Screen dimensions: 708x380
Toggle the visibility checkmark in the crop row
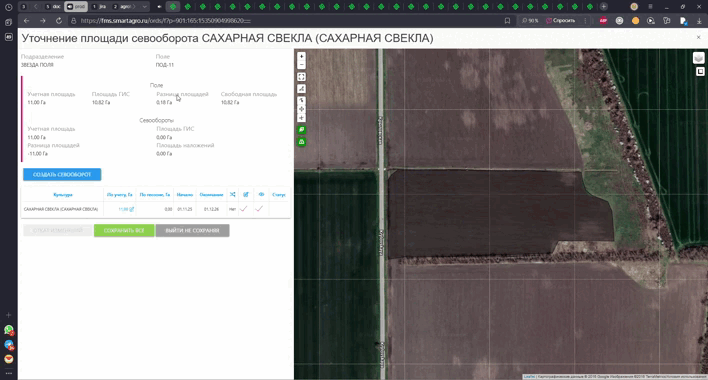pyautogui.click(x=259, y=209)
